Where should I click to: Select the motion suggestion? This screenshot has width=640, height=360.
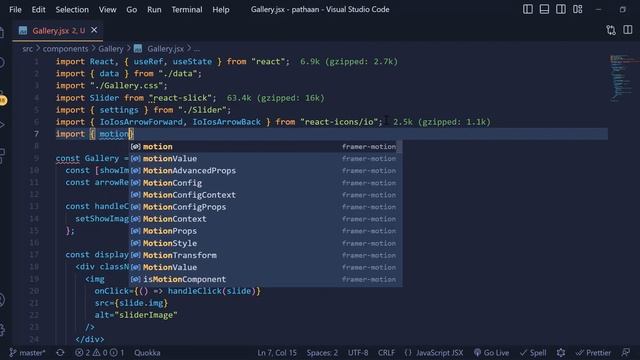coord(263,147)
